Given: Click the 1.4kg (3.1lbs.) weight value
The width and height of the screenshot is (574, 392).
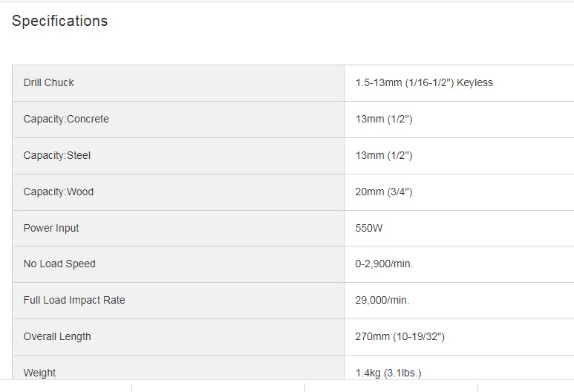Looking at the screenshot, I should pos(388,373).
